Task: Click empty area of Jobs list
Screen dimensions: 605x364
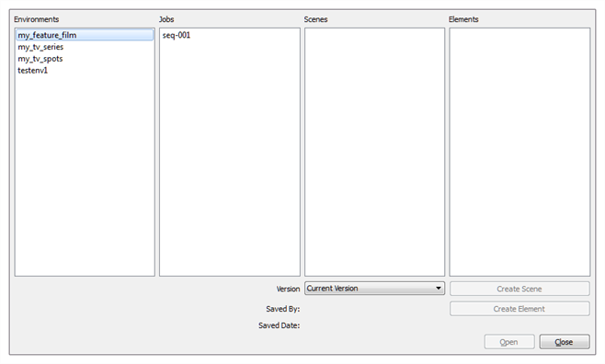Action: (x=230, y=162)
